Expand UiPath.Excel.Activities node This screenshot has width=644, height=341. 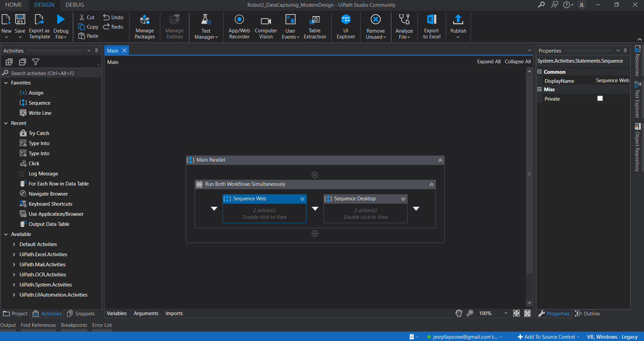(14, 254)
